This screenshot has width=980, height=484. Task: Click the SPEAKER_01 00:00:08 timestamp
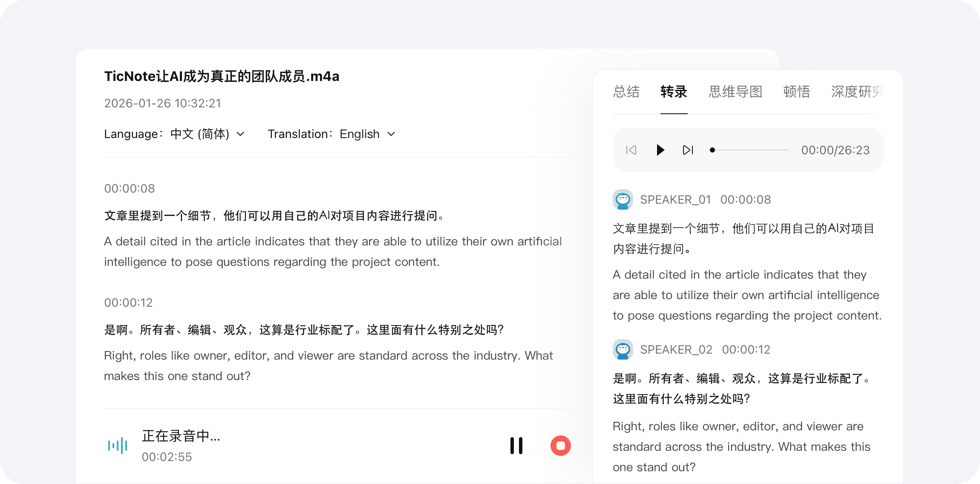(745, 199)
